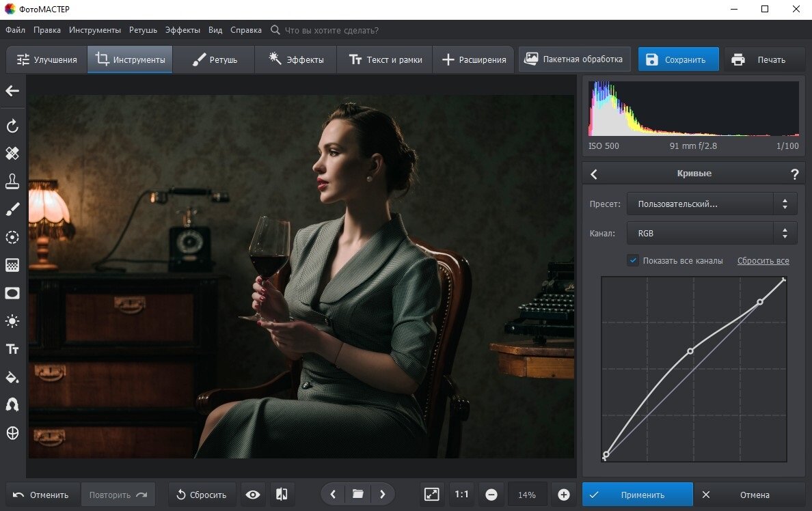Screen dimensions: 812x511
Task: Open the vignette tool in sidebar
Action: coord(12,293)
